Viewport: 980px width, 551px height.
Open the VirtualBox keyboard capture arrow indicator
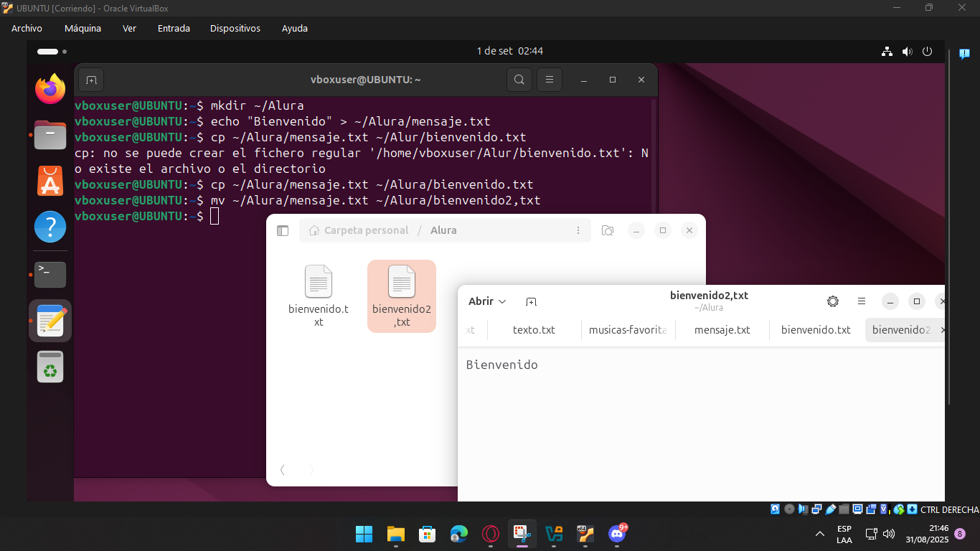pyautogui.click(x=912, y=509)
